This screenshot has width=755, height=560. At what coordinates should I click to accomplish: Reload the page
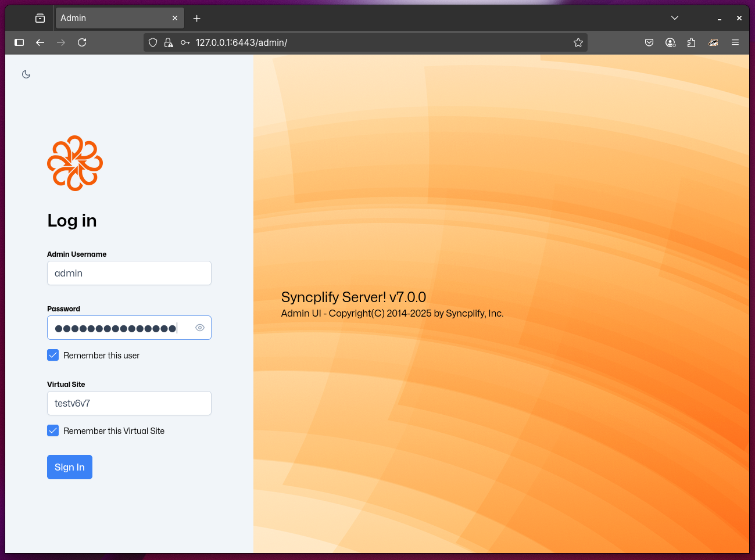[82, 42]
